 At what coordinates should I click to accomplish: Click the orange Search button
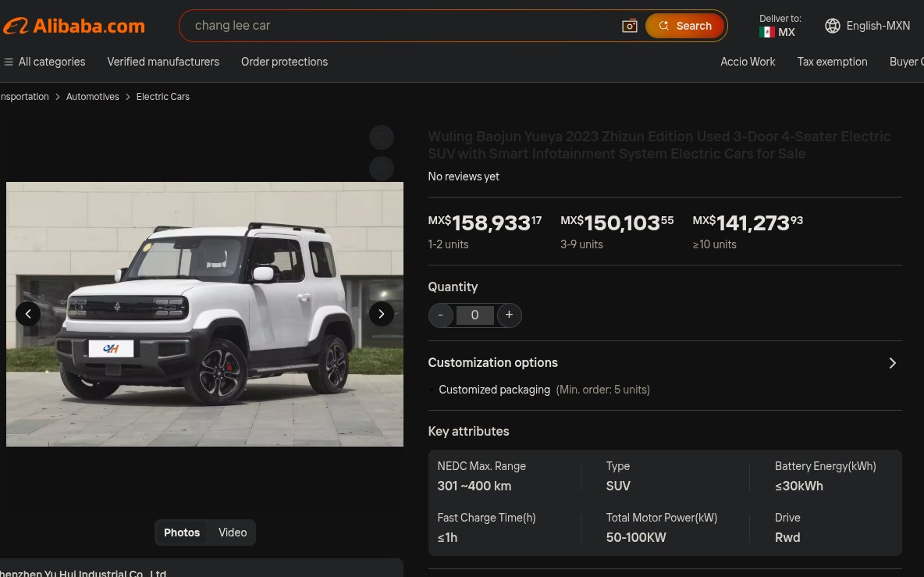(684, 26)
